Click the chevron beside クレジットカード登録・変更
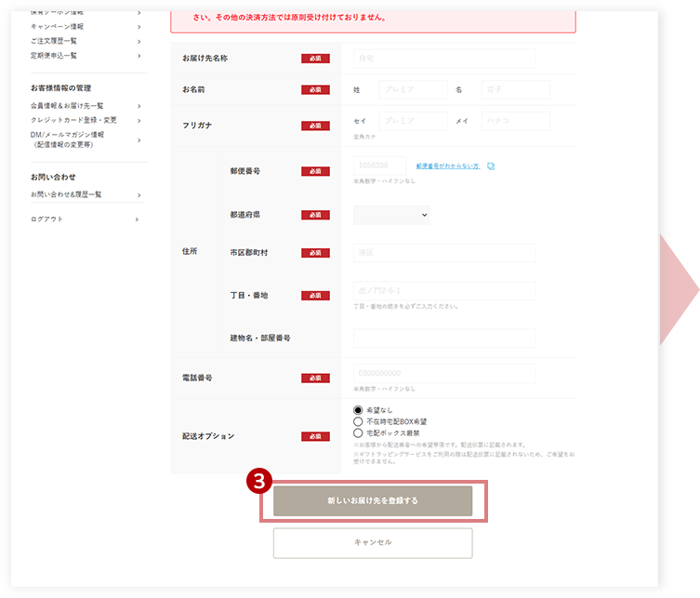700x598 pixels. 139,121
